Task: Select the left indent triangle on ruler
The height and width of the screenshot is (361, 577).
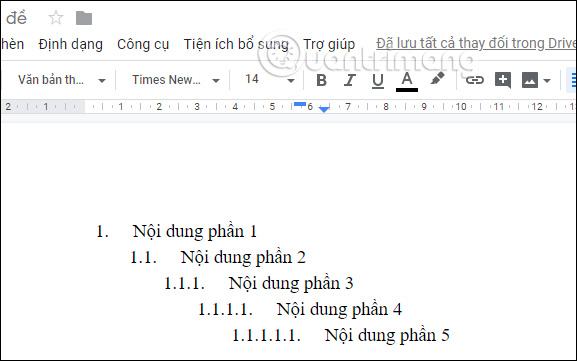Action: pos(324,109)
